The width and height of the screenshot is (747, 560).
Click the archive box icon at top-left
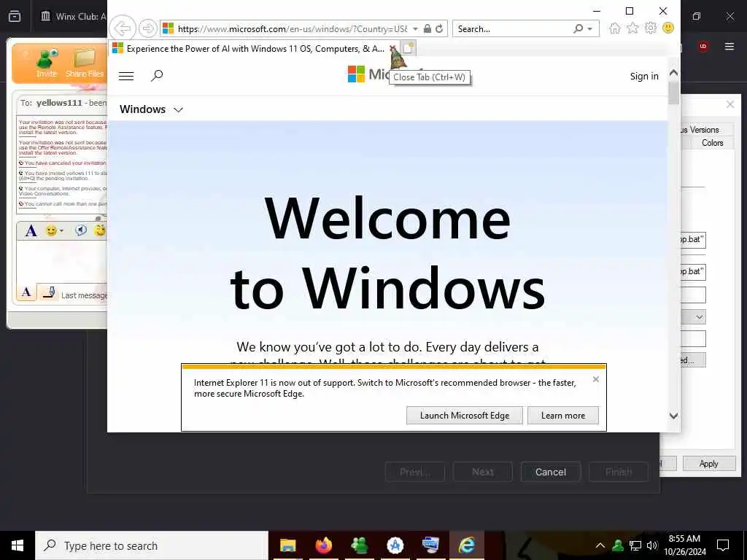pos(15,16)
